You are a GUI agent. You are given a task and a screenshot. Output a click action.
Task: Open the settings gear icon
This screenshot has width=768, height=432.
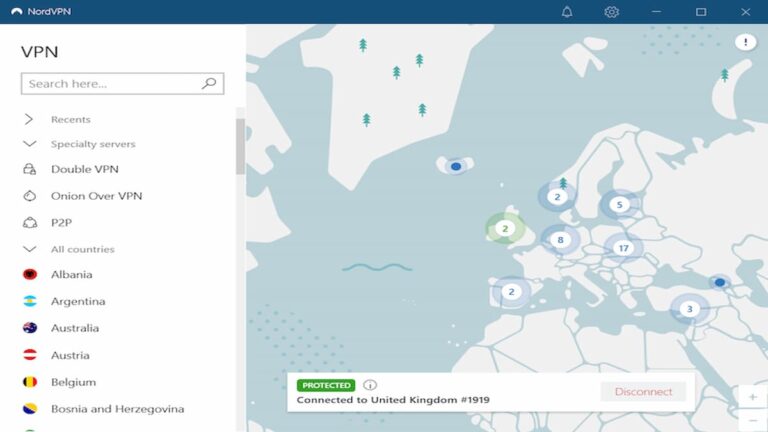612,12
